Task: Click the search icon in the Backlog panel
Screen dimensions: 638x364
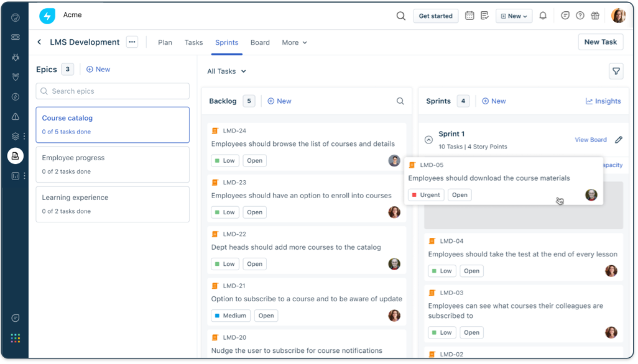Action: (400, 101)
